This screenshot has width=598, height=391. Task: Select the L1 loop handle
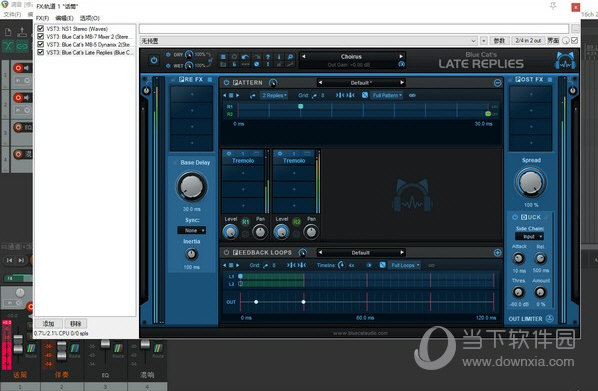coord(240,276)
